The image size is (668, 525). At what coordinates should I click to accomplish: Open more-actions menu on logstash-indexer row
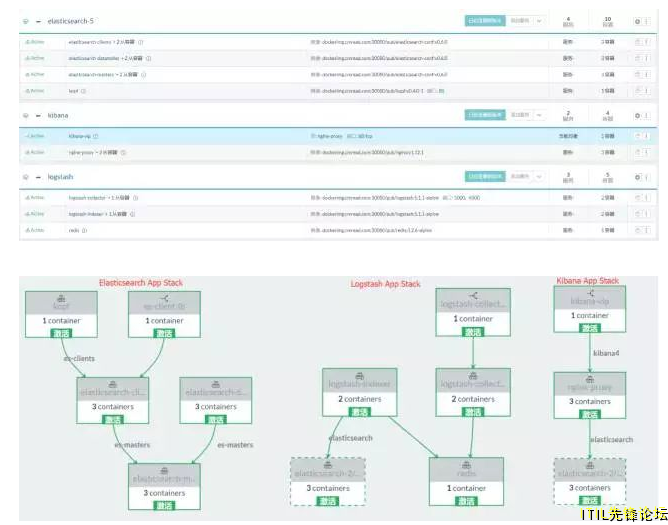coord(647,214)
